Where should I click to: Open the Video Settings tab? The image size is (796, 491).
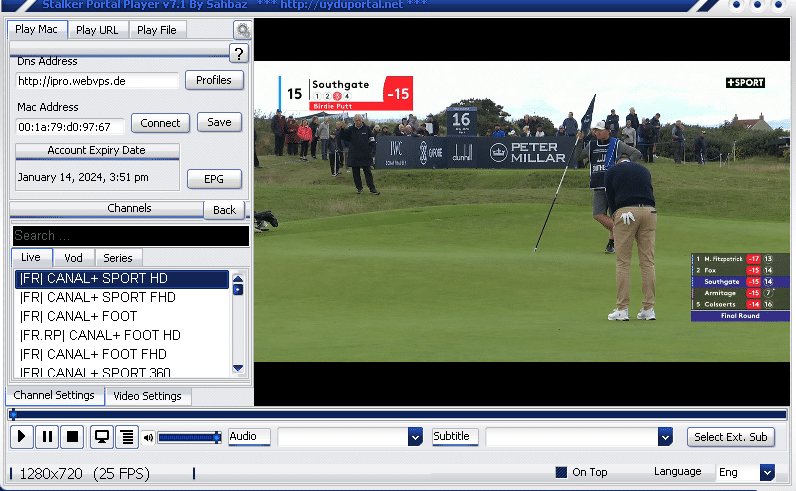coord(147,396)
